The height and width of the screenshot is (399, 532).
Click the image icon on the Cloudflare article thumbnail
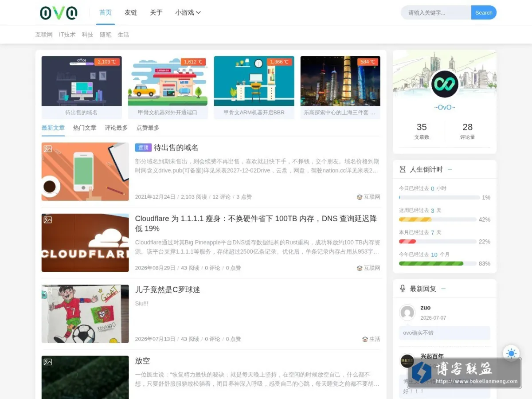pos(48,220)
